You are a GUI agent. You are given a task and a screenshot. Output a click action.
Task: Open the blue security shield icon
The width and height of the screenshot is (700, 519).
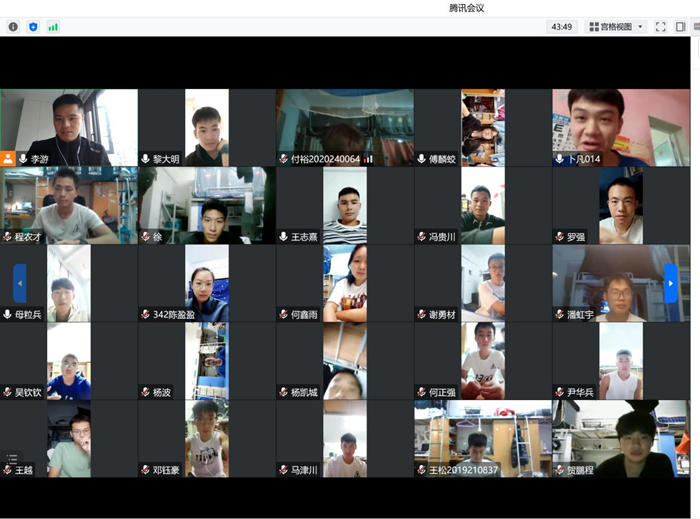point(33,27)
